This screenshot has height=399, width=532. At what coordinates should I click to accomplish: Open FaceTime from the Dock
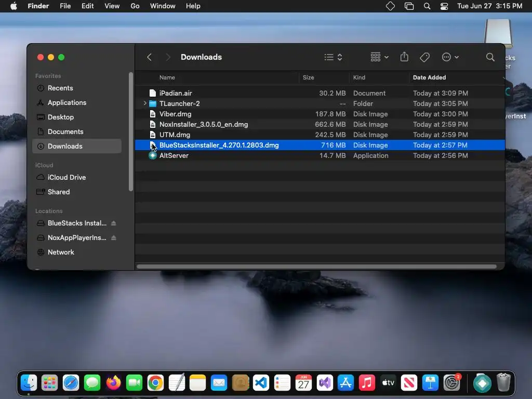tap(135, 383)
